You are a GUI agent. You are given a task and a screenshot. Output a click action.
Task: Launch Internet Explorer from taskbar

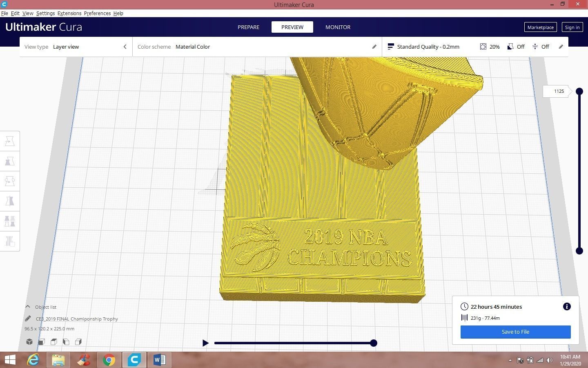coord(33,360)
